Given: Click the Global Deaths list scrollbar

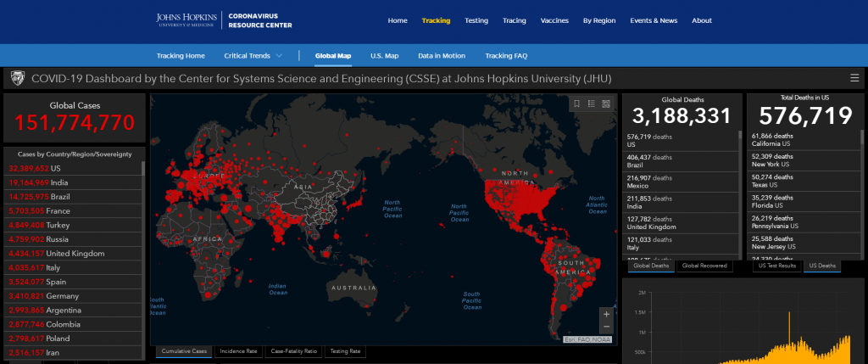Looking at the screenshot, I should click(x=739, y=195).
